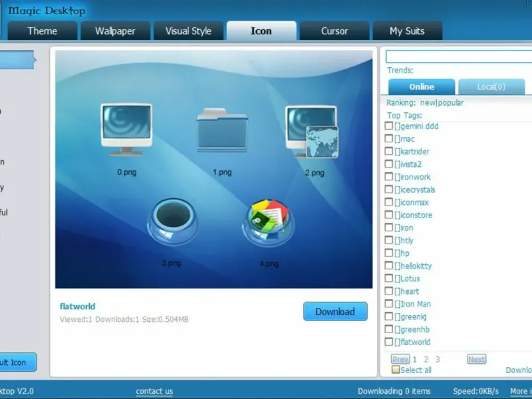
Task: Click the Next page button
Action: [476, 359]
